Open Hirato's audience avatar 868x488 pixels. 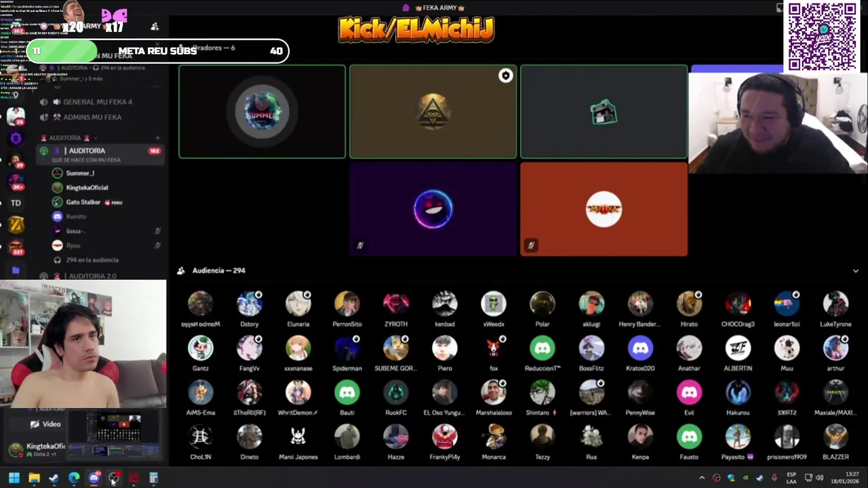(689, 304)
